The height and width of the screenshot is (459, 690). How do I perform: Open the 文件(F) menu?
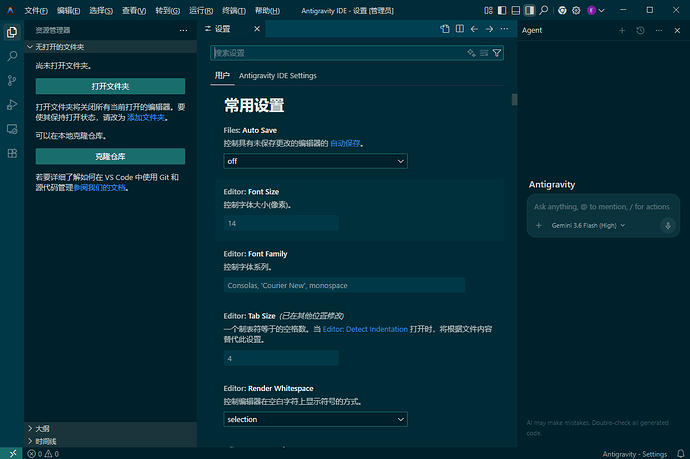36,11
